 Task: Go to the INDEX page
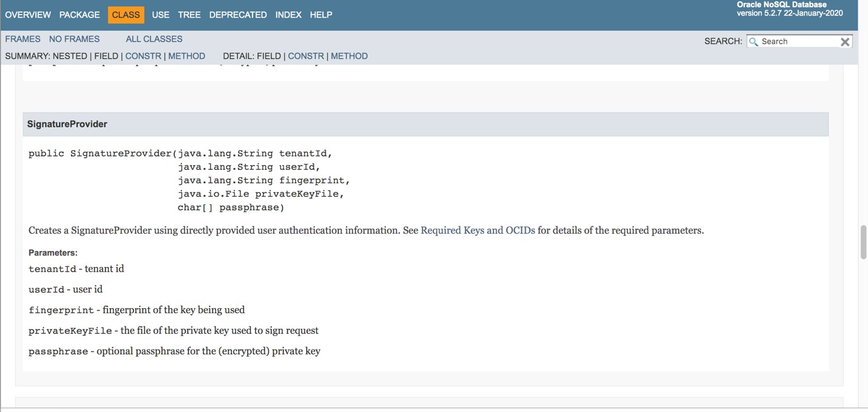pyautogui.click(x=288, y=15)
